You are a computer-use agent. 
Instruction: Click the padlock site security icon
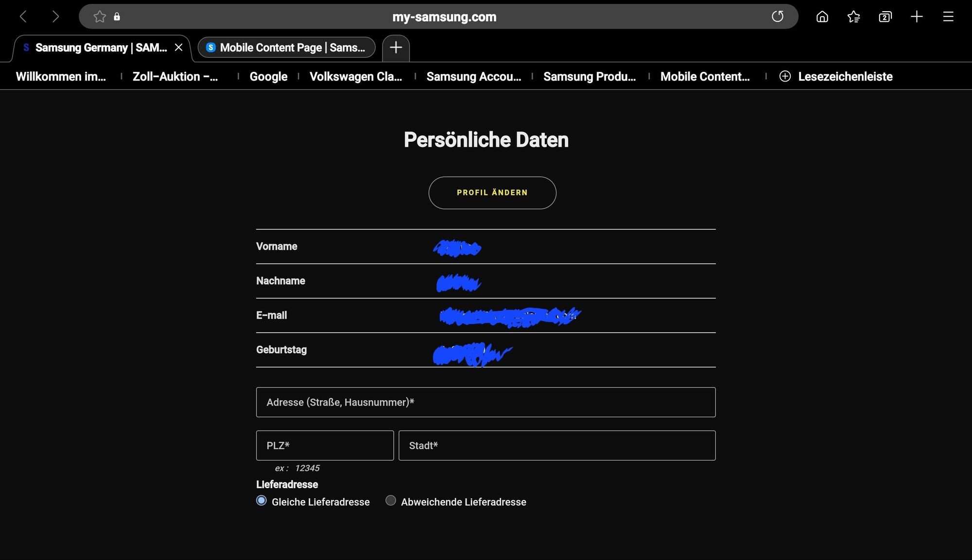(117, 17)
